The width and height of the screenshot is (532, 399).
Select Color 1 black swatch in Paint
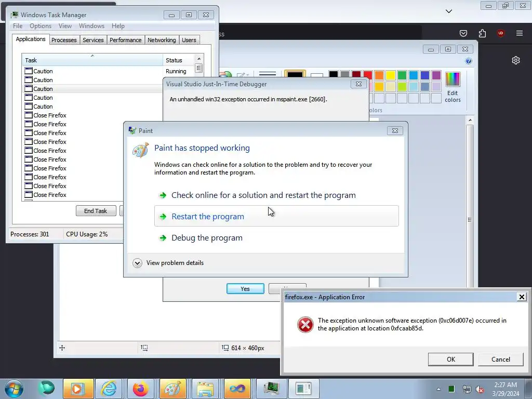pyautogui.click(x=295, y=75)
